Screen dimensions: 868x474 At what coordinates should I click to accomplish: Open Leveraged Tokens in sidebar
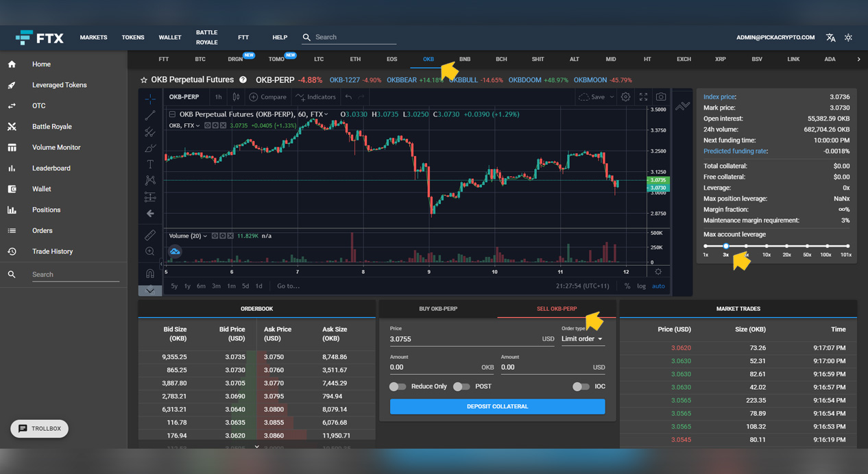coord(60,85)
